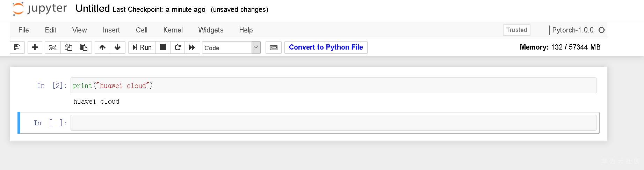Toggle the Trusted notebook indicator

point(516,30)
